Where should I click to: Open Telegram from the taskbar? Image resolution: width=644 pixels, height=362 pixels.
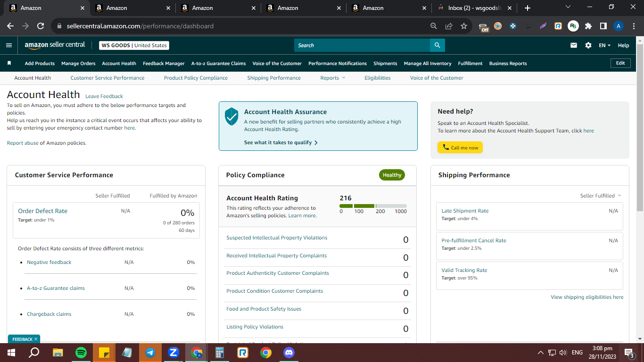150,352
